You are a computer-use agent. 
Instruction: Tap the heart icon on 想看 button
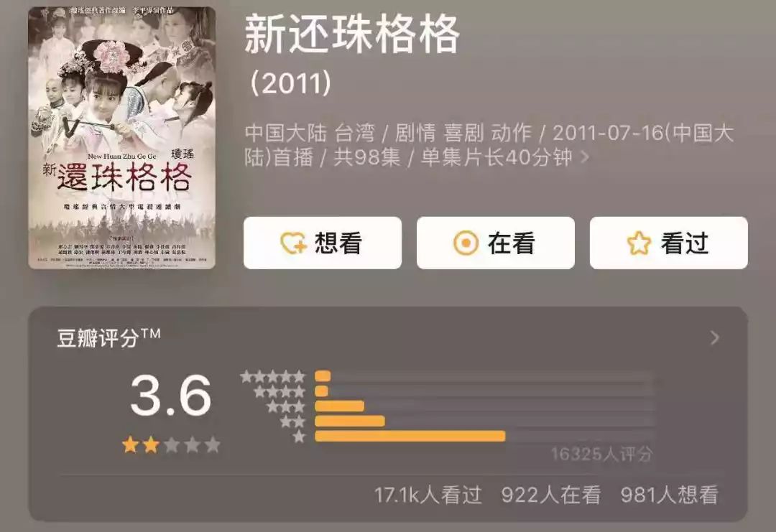pos(293,243)
